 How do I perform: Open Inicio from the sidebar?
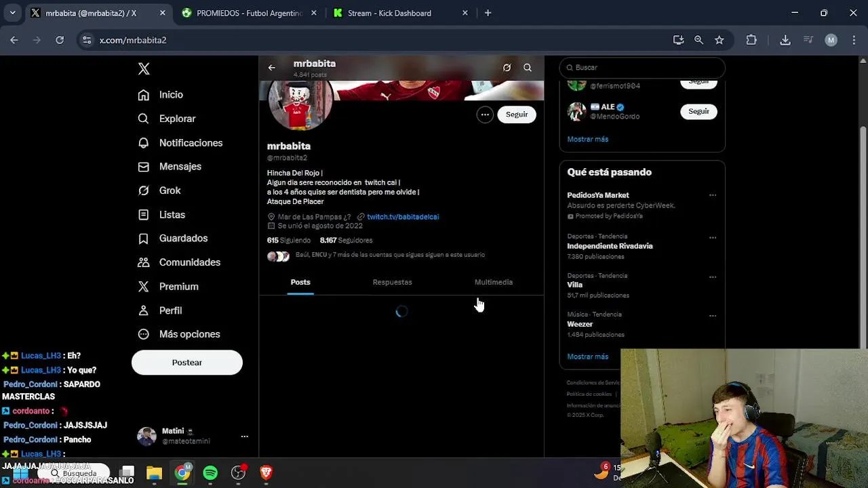pos(161,95)
